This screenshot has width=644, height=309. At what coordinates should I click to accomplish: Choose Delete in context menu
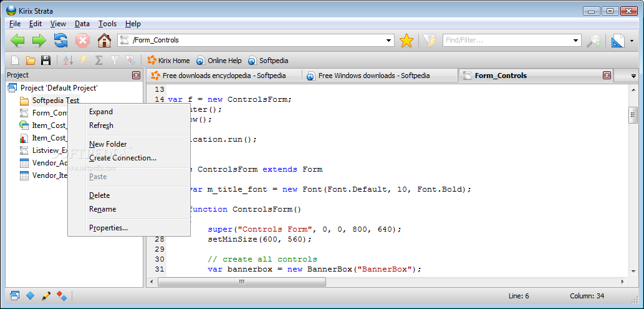point(128,195)
